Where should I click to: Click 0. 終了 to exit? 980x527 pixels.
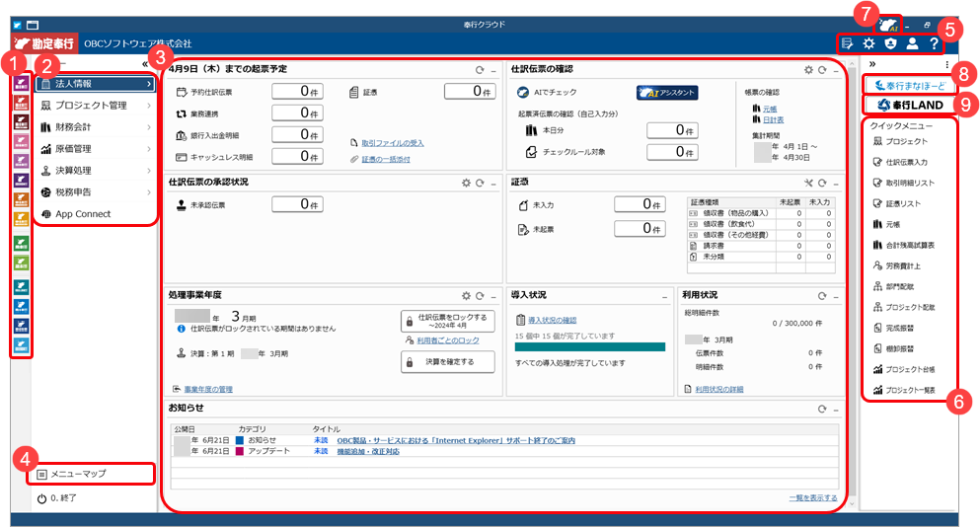point(57,498)
